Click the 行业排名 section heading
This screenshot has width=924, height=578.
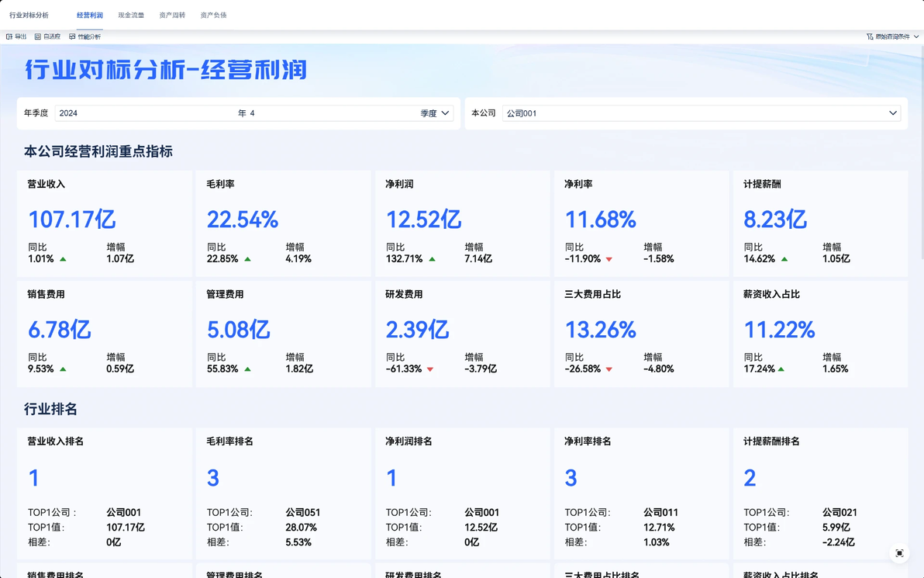coord(50,410)
